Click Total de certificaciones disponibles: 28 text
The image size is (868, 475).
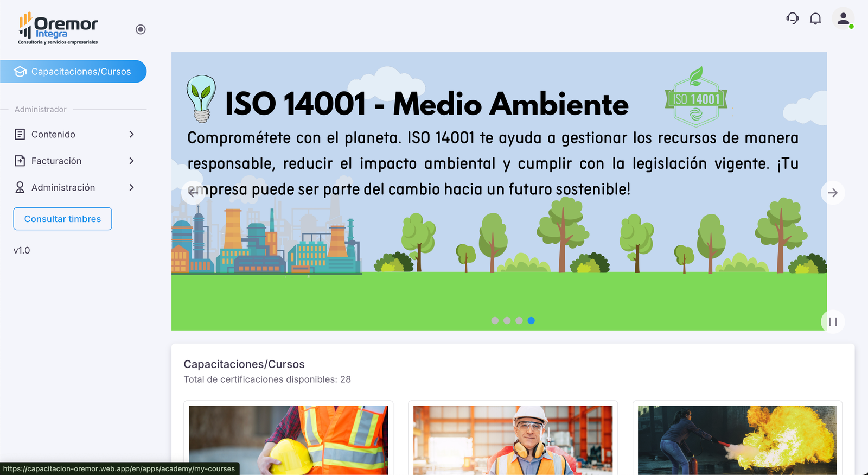coord(267,379)
